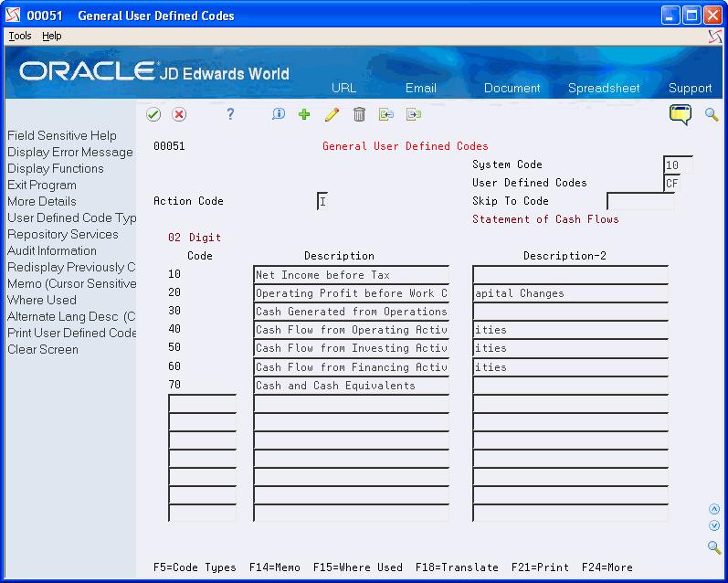
Task: Click Audit Information link
Action: click(52, 251)
